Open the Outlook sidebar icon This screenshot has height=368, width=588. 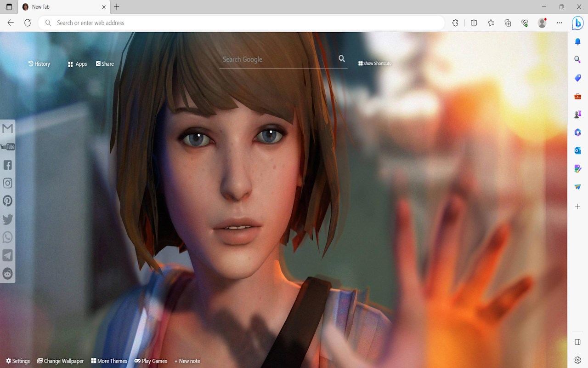click(578, 150)
